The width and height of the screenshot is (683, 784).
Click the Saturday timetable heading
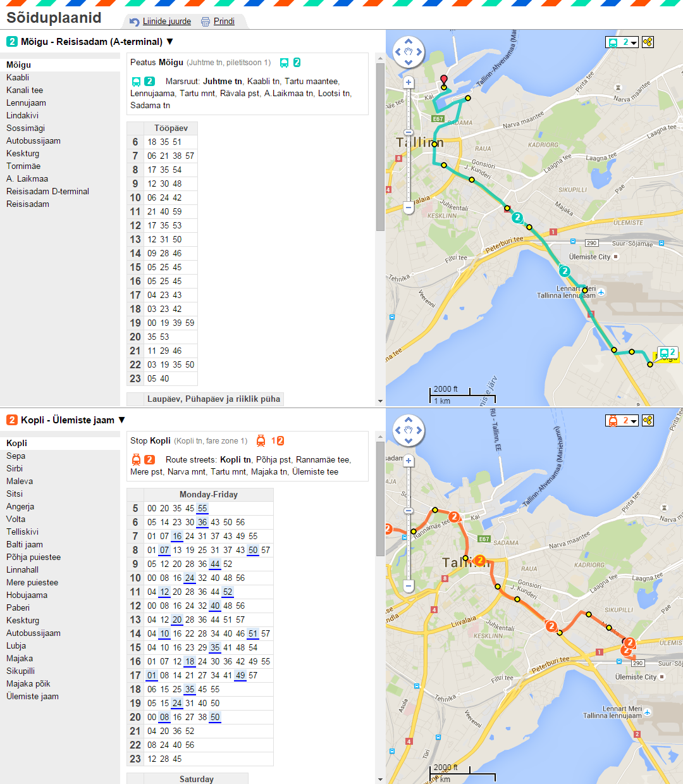pos(197,780)
